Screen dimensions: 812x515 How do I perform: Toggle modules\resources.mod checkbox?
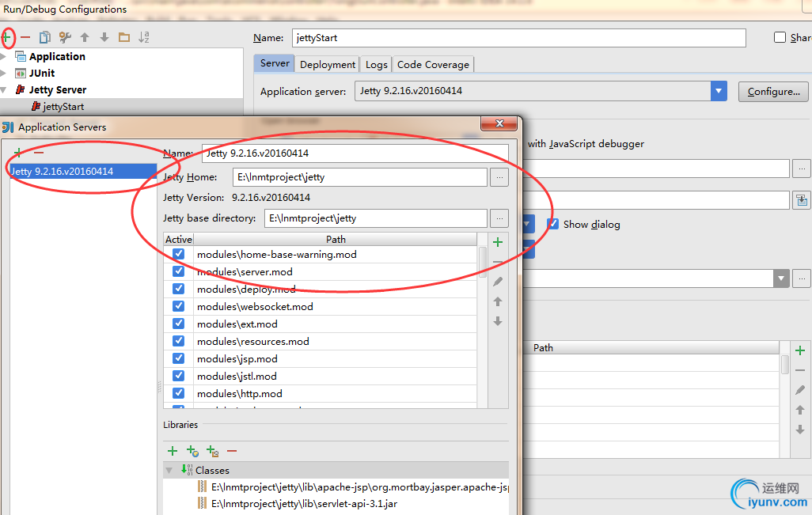(x=179, y=341)
